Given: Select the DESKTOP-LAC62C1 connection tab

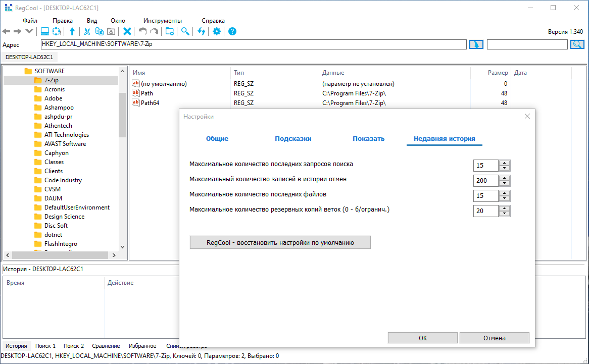Looking at the screenshot, I should point(29,57).
